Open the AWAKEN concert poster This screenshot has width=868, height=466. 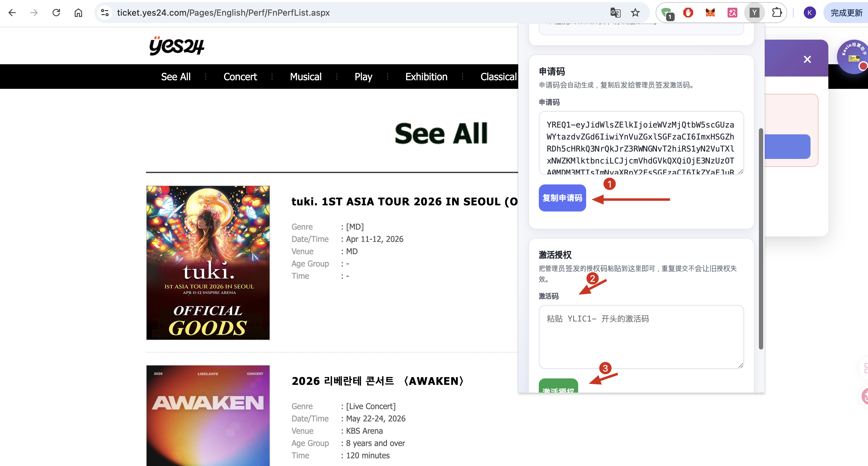[x=208, y=416]
